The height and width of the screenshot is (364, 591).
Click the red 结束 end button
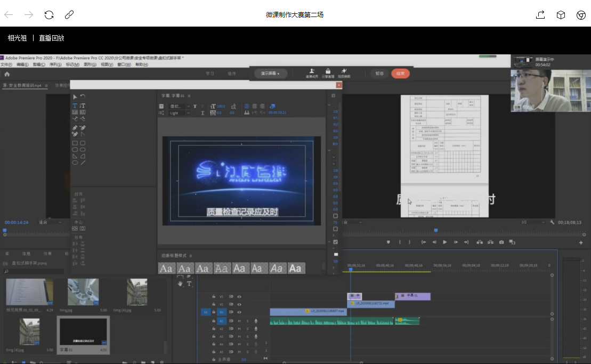click(x=400, y=74)
